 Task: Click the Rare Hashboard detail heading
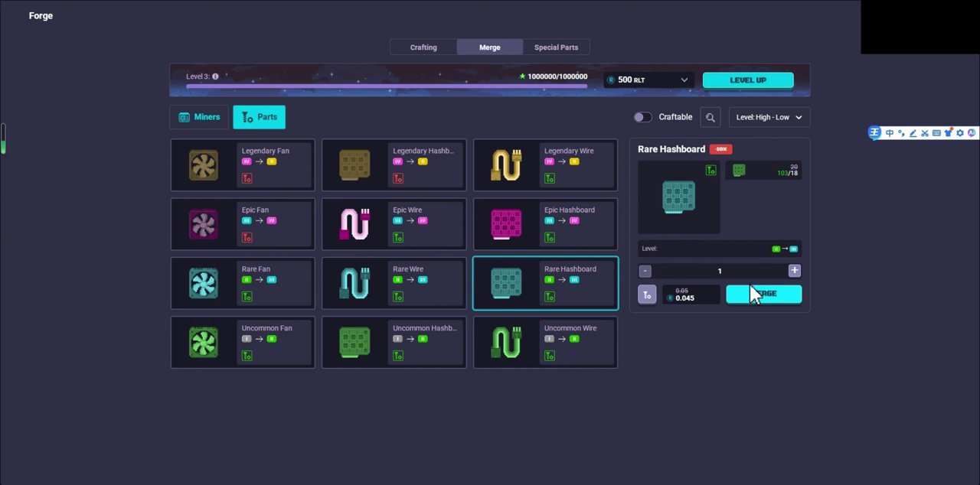pos(671,149)
